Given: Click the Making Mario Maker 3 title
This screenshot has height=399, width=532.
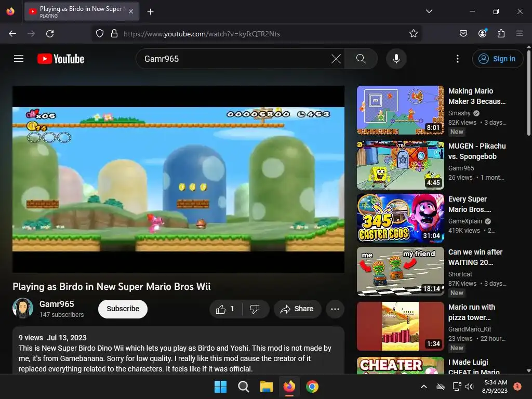Looking at the screenshot, I should click(477, 96).
